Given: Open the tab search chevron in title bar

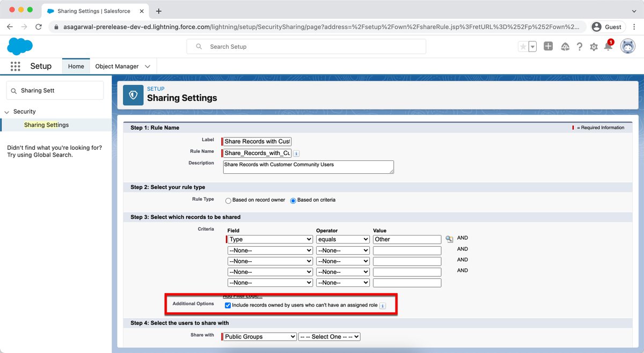Looking at the screenshot, I should point(633,11).
